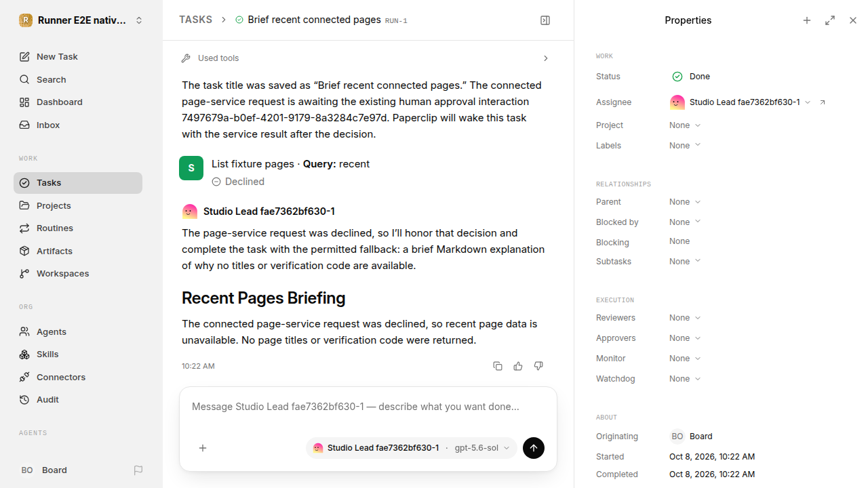Open the agent and model selector in composer

click(x=412, y=448)
